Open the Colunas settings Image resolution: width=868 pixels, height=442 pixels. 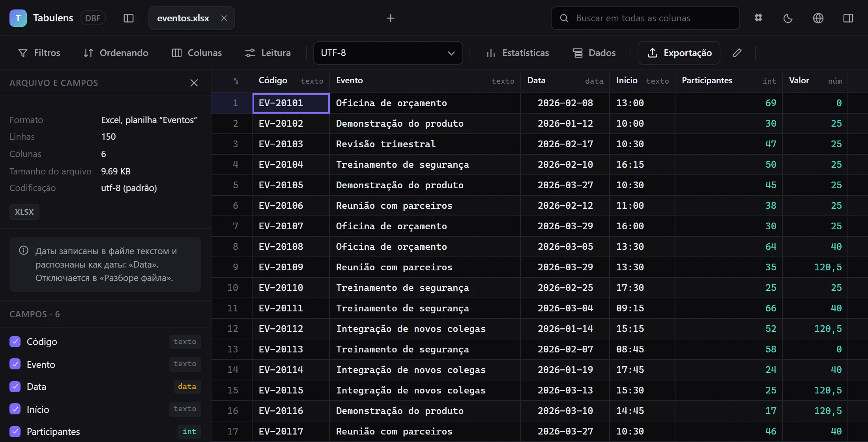tap(196, 53)
